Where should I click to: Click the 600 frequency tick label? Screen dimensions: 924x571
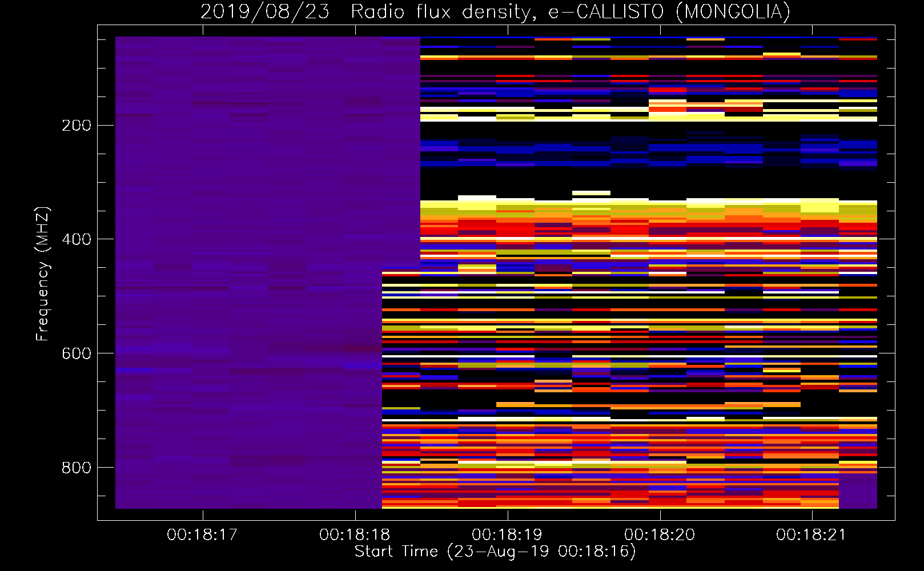click(77, 353)
